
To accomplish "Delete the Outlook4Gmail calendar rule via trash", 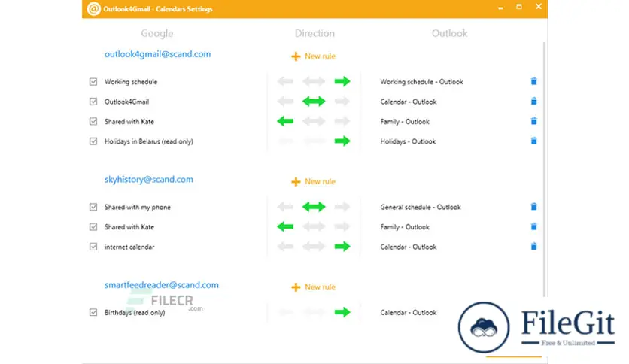I will click(x=533, y=101).
